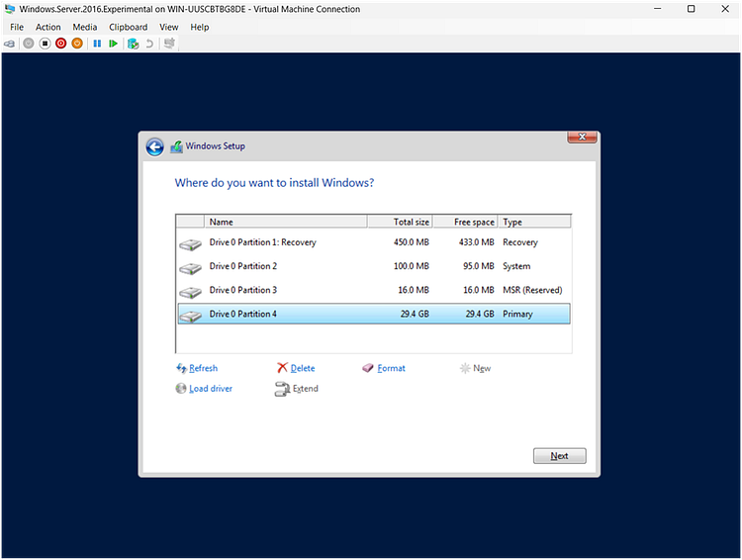
Task: Open the Action menu
Action: (47, 27)
